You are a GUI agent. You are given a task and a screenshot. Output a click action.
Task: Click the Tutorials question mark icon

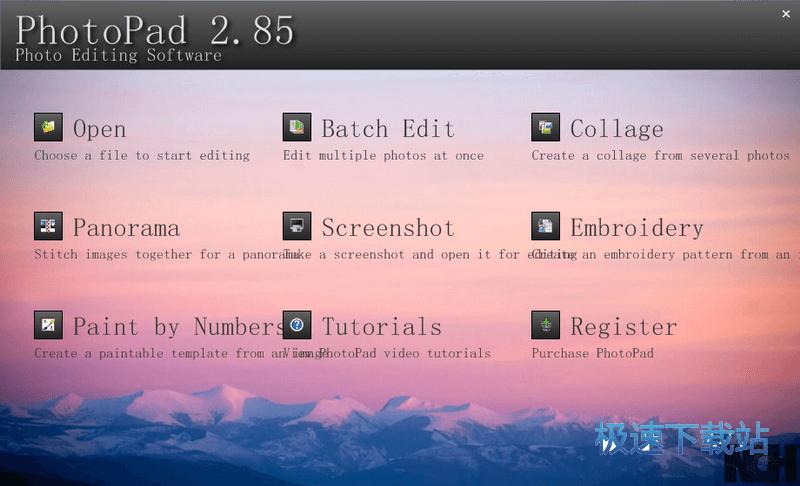point(296,325)
